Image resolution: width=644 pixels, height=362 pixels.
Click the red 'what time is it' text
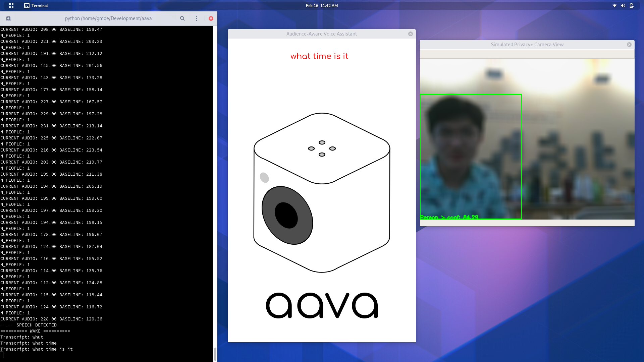319,56
